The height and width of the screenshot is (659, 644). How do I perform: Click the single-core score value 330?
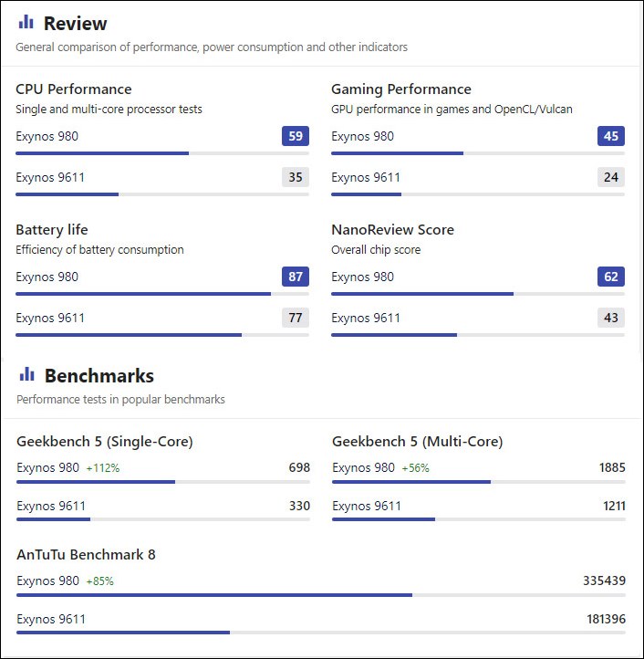point(299,506)
